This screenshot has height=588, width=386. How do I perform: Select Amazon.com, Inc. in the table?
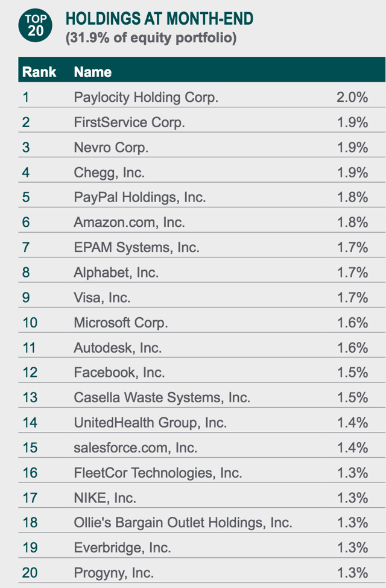click(x=130, y=223)
